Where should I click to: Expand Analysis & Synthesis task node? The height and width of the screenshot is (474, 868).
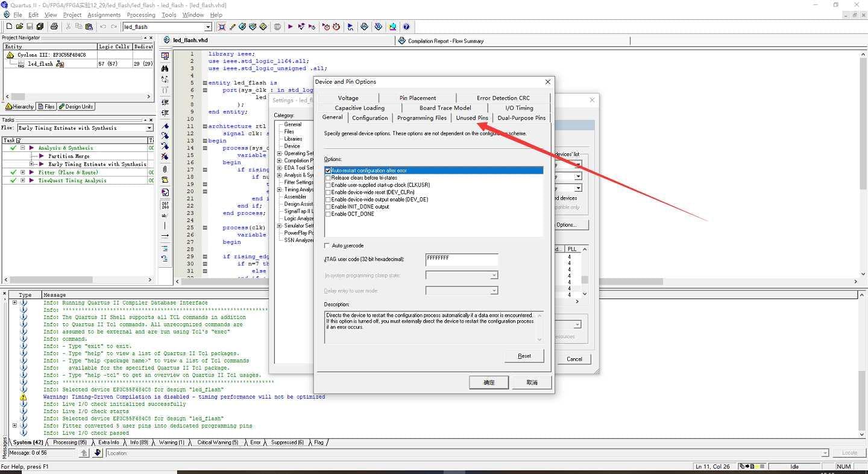[x=23, y=148]
